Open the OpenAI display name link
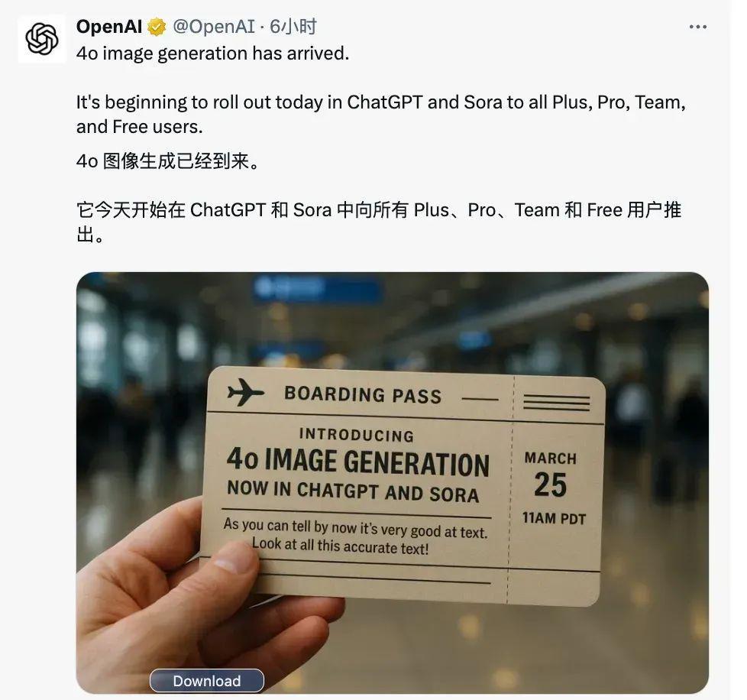747x700 pixels. (109, 27)
